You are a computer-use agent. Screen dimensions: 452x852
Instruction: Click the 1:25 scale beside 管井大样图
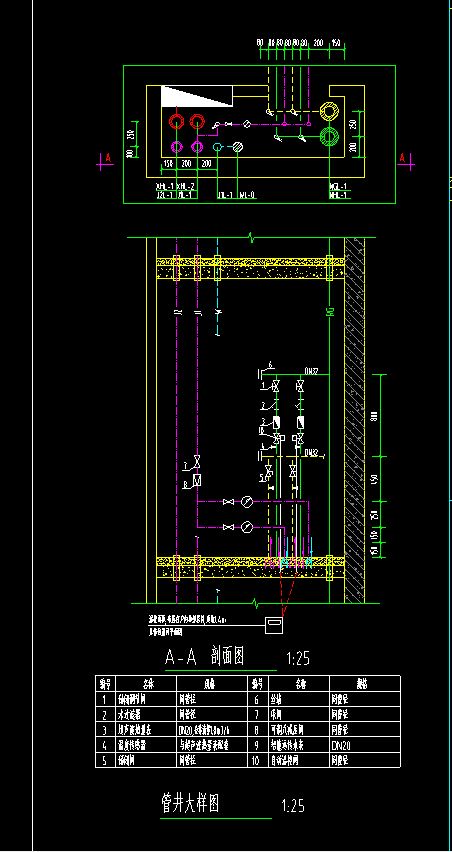[x=293, y=805]
